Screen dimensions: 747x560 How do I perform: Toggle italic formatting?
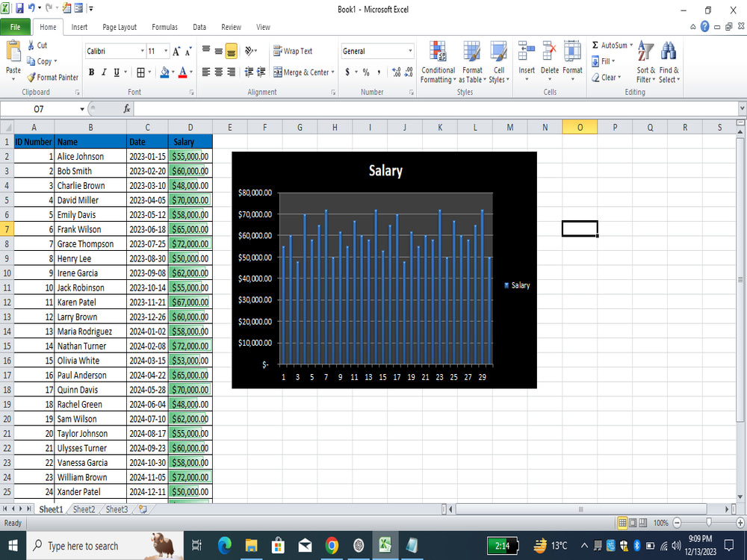103,72
